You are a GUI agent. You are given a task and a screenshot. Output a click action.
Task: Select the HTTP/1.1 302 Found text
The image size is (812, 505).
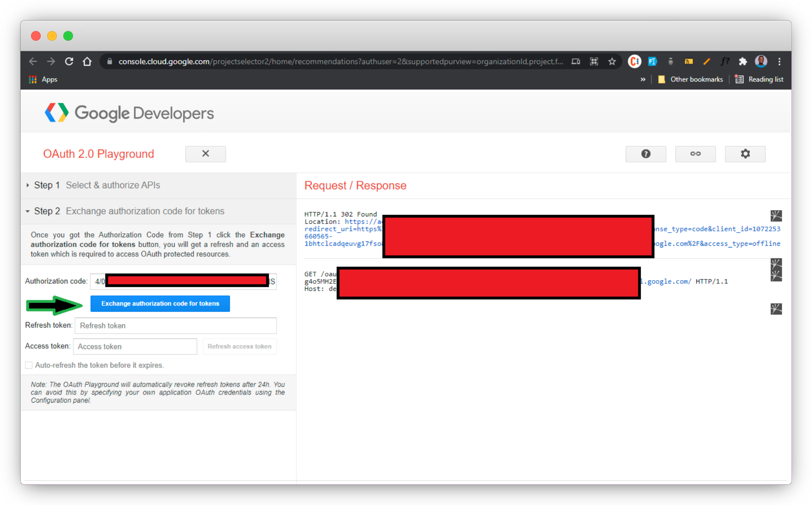point(341,214)
